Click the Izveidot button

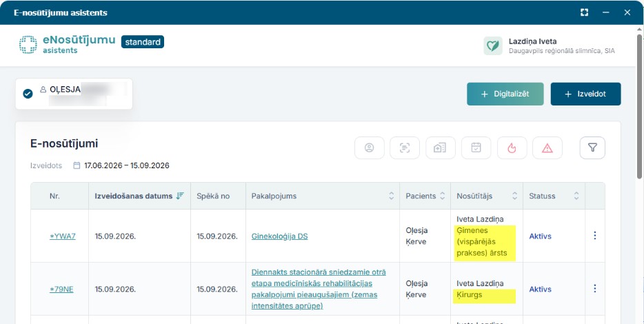coord(585,94)
